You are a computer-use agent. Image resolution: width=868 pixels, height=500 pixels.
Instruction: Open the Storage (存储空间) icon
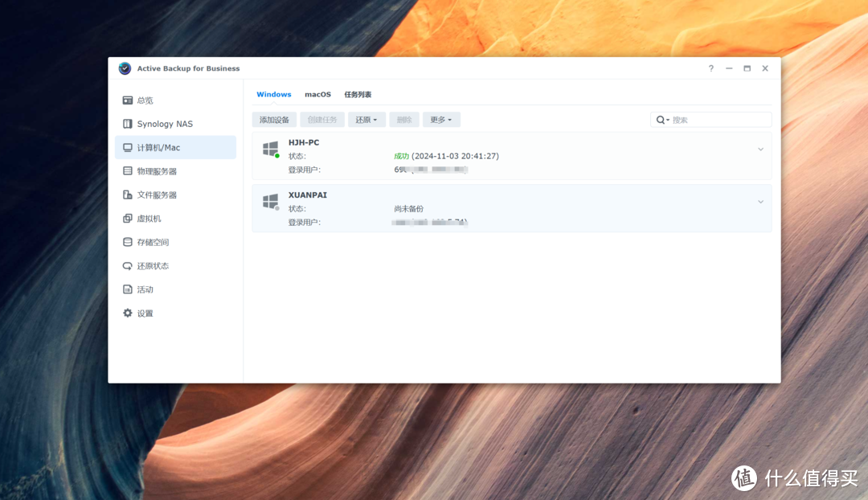click(127, 242)
